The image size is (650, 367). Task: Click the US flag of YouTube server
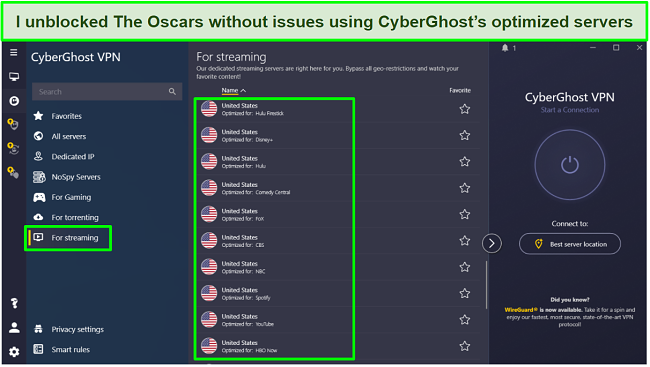click(209, 320)
